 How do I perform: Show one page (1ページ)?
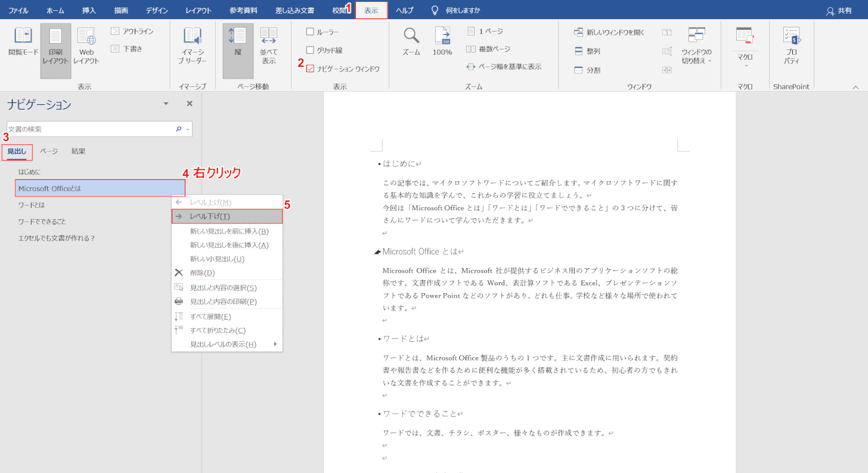(485, 31)
